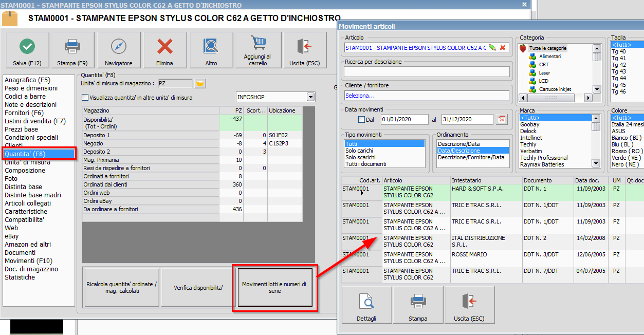Click the folder icon next to unit PZ

coord(200,83)
